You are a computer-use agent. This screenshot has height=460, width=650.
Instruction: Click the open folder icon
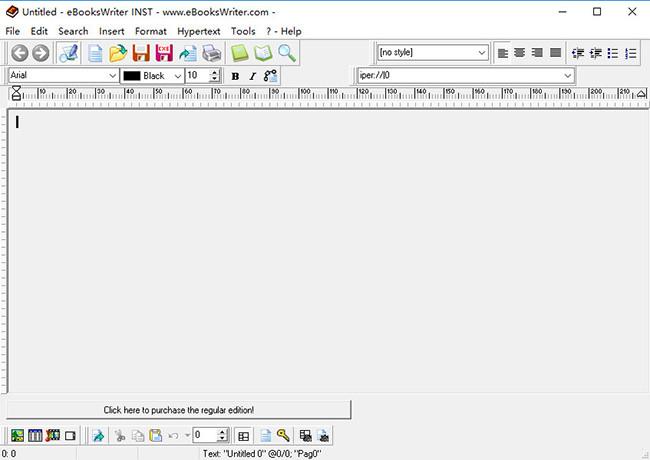pos(118,53)
